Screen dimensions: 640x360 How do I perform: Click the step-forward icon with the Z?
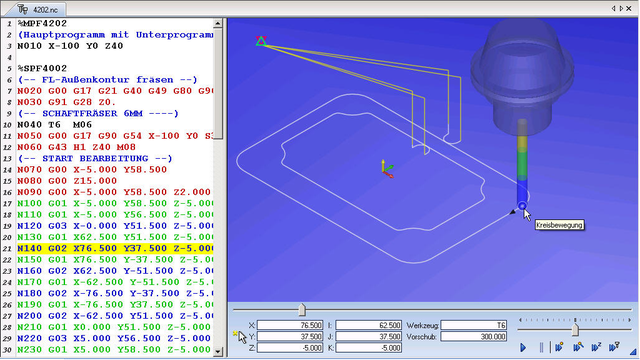pos(596,347)
